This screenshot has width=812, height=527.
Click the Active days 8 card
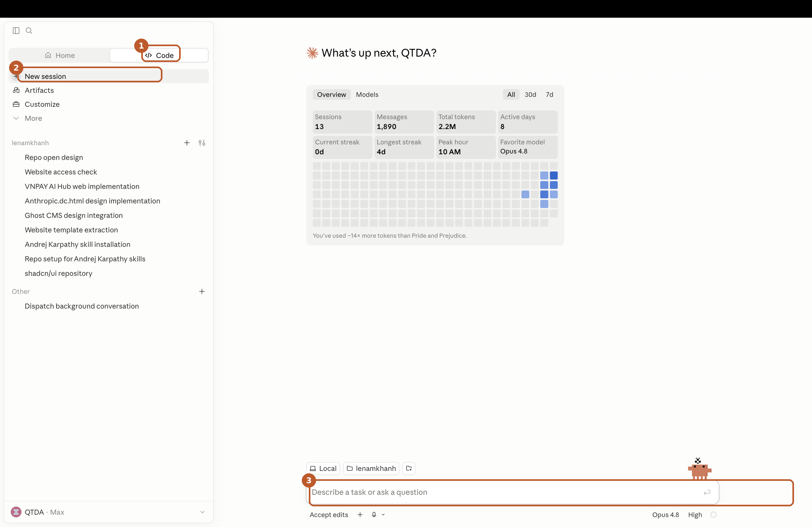tap(527, 122)
